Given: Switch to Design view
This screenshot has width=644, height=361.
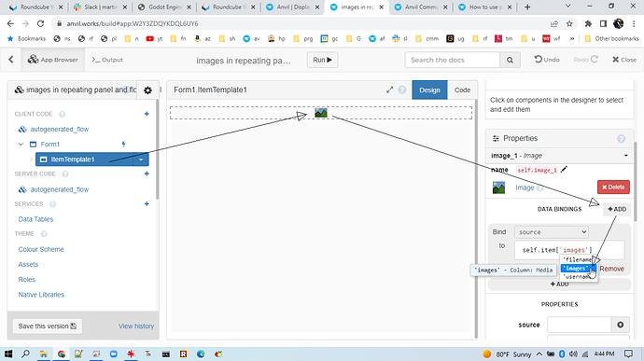Looking at the screenshot, I should tap(429, 90).
